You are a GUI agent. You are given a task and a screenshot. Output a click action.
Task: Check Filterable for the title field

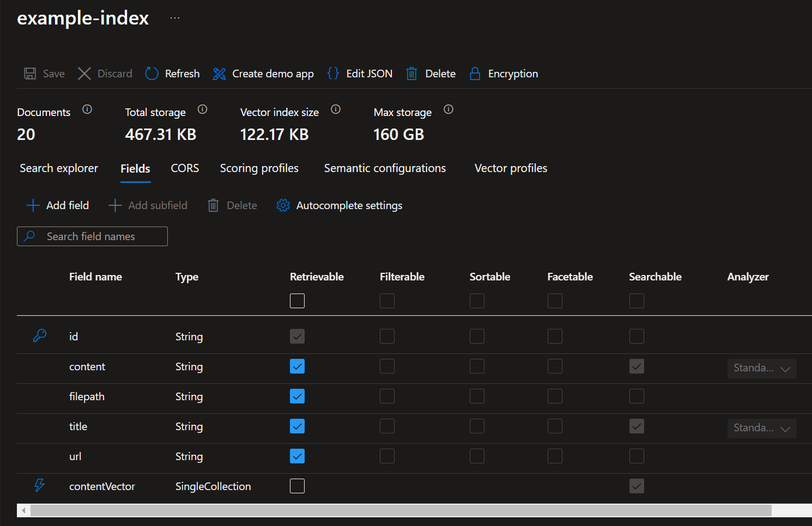click(x=387, y=426)
